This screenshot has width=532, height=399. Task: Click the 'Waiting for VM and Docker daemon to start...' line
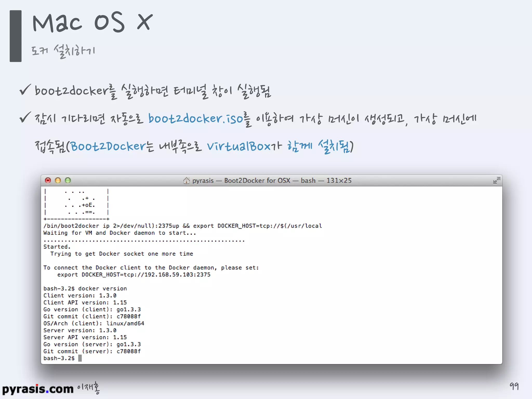tap(119, 233)
